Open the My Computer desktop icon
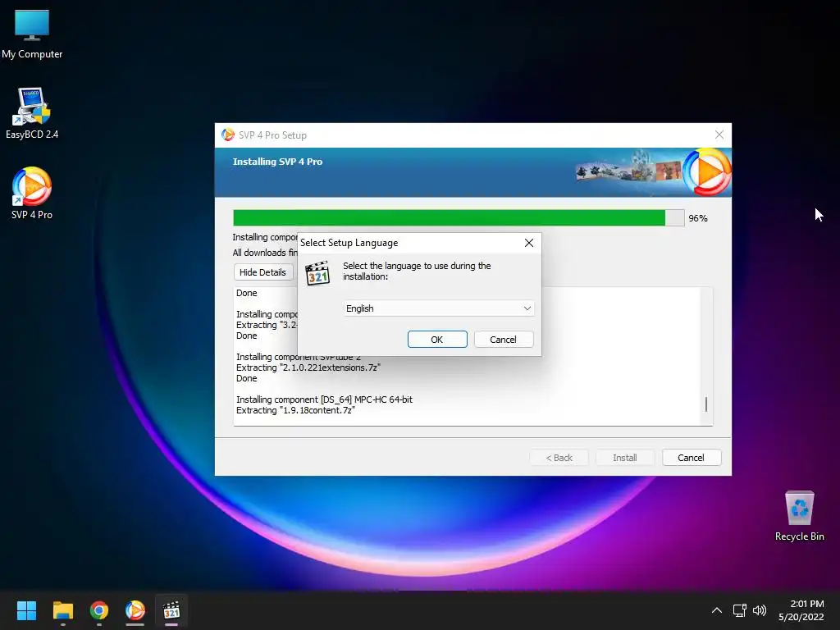 (x=32, y=34)
